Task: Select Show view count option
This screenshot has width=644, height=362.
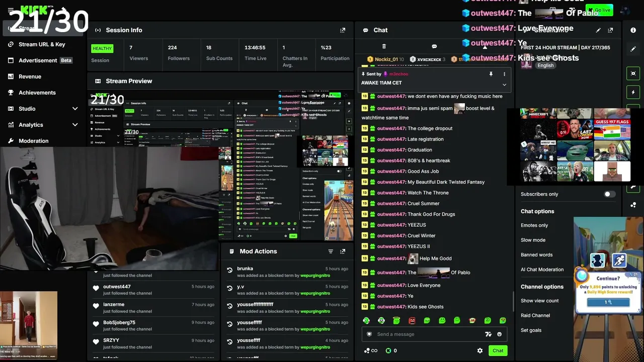Action: (539, 301)
